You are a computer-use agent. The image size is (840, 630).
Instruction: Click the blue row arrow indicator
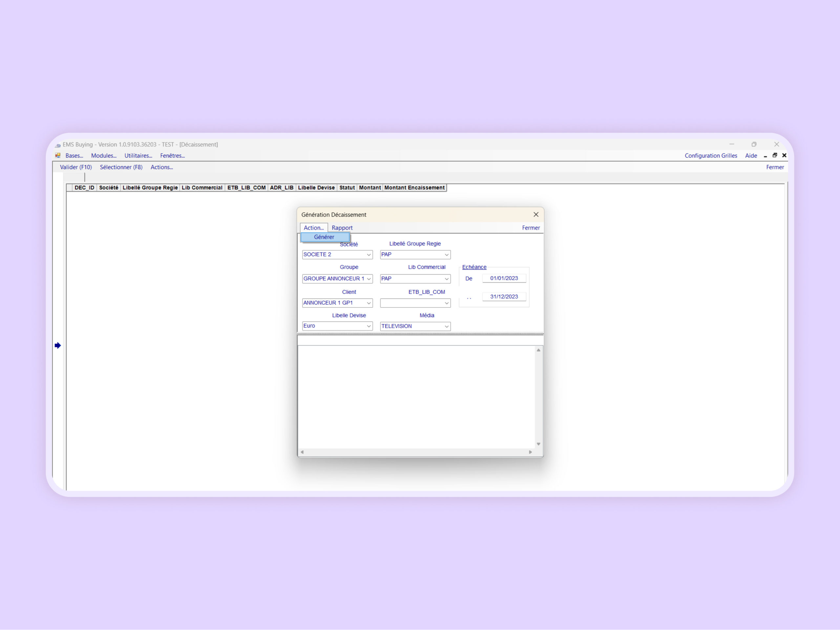click(x=58, y=345)
